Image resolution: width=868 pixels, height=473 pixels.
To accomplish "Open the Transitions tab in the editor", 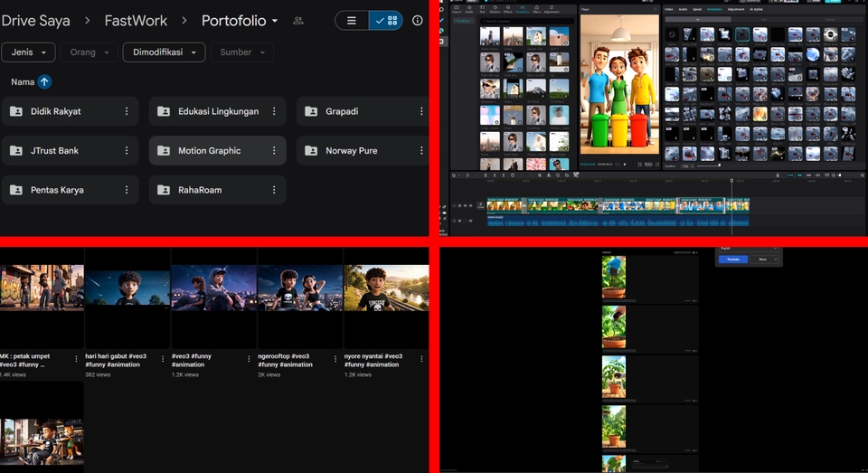I will (x=524, y=11).
